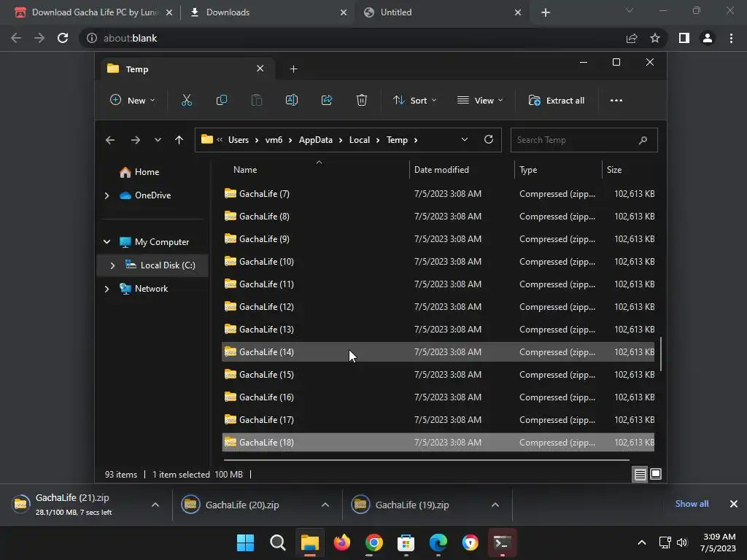This screenshot has height=560, width=747.
Task: Expand the address bar history dropdown
Action: coord(465,139)
